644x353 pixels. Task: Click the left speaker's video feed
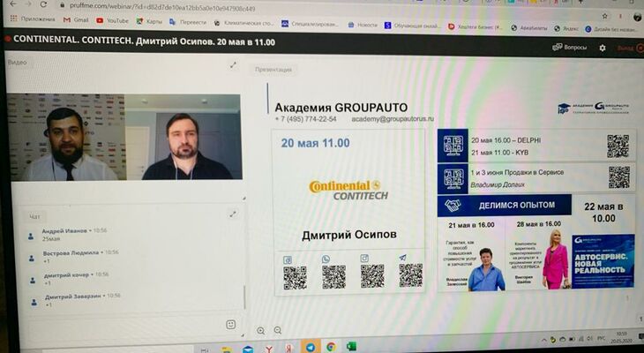65,138
